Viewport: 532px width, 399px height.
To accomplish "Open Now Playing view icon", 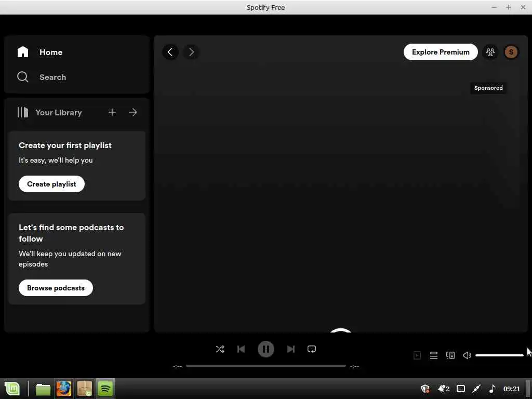I will [x=417, y=355].
